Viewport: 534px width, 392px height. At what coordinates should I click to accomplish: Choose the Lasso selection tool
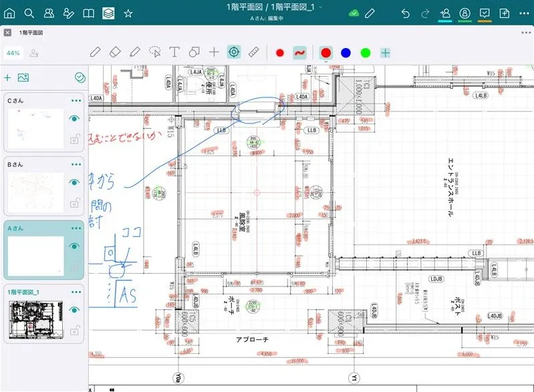point(155,52)
